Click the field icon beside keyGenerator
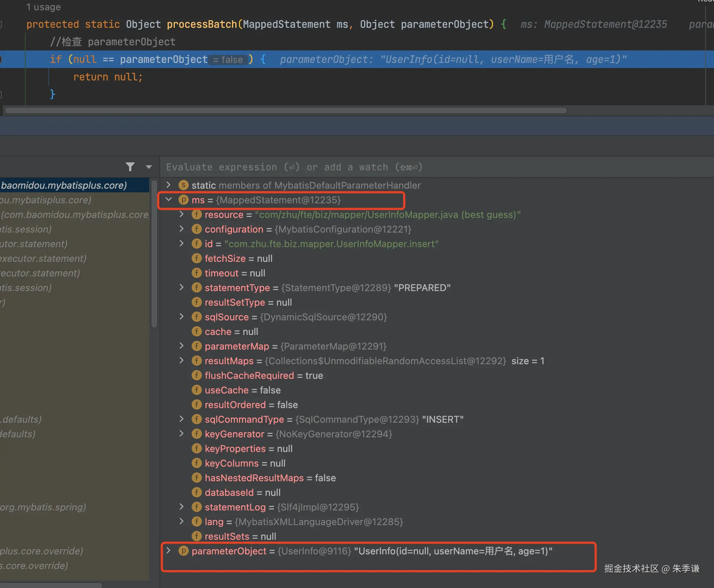Screen dimensions: 714x588 [196, 434]
